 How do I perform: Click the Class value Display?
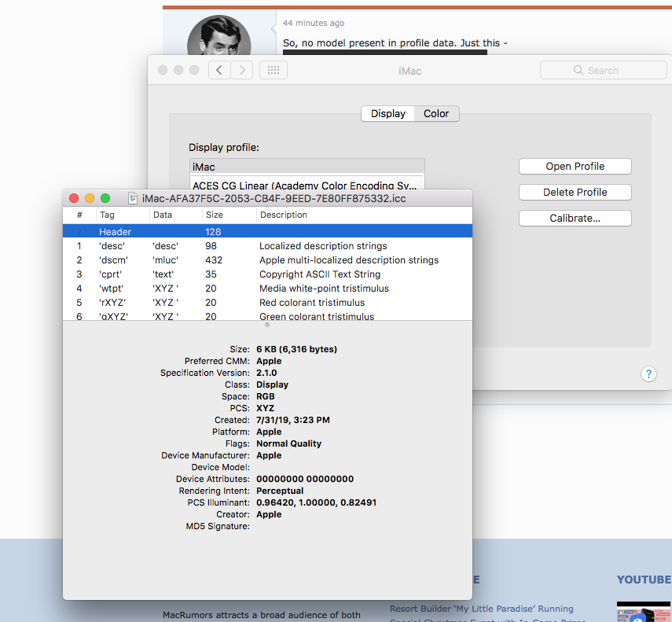click(x=272, y=385)
